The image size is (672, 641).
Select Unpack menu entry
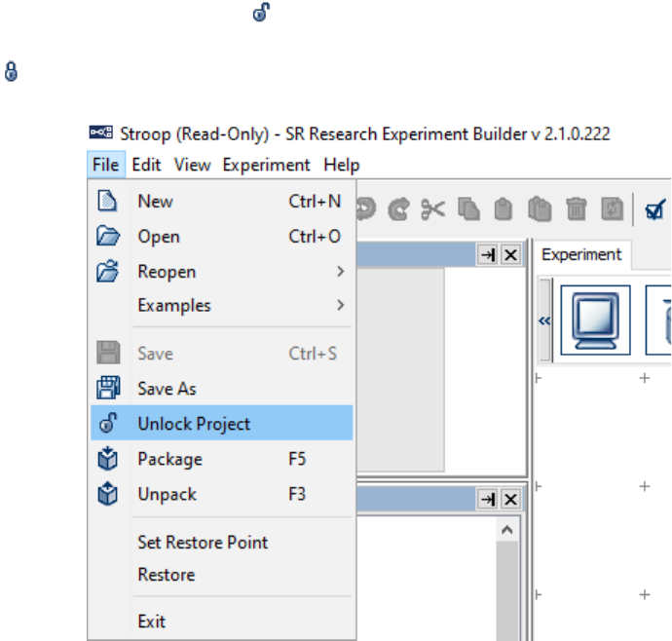coord(222,494)
